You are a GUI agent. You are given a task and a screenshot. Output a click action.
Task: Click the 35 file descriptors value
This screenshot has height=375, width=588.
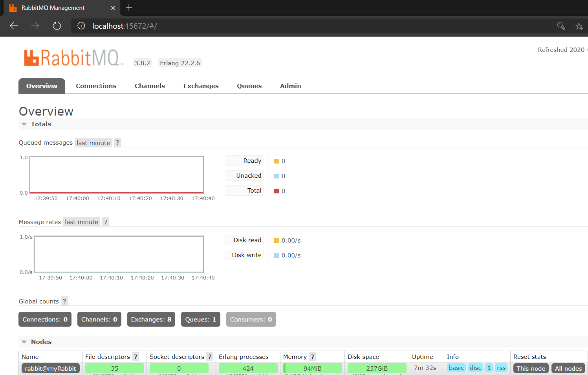tap(115, 368)
